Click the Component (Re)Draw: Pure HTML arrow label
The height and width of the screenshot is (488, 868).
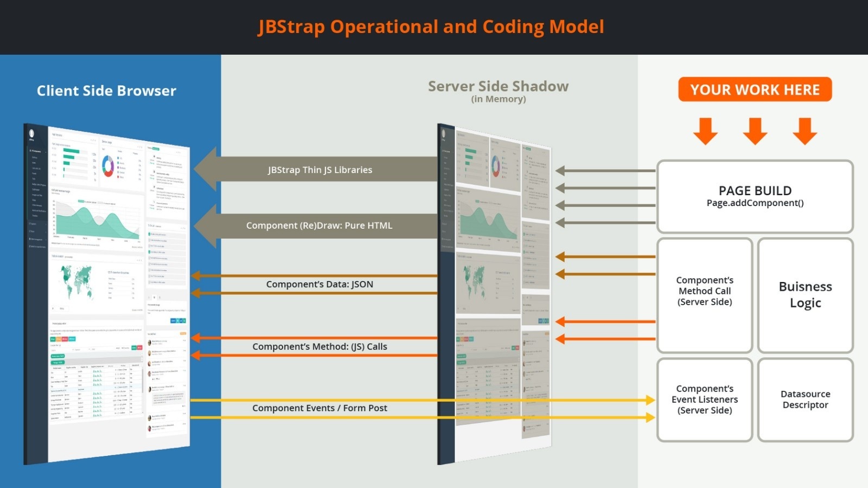click(x=319, y=226)
